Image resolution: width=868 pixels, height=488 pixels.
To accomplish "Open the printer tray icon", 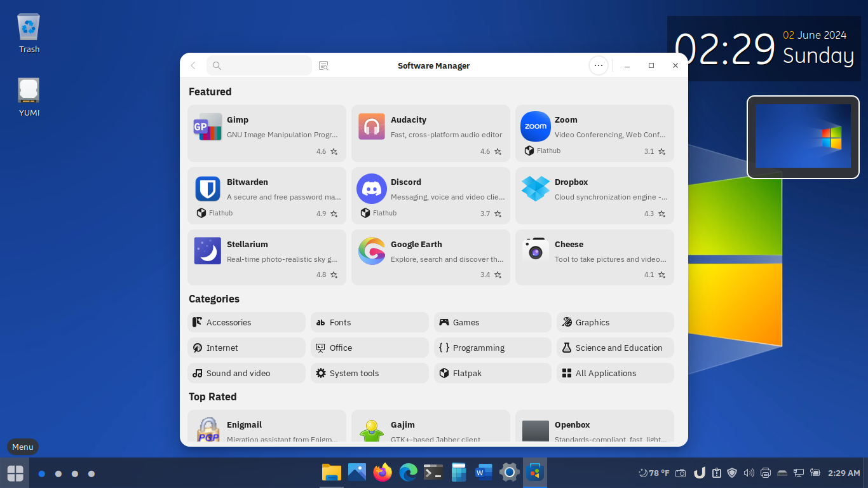I will [x=766, y=473].
